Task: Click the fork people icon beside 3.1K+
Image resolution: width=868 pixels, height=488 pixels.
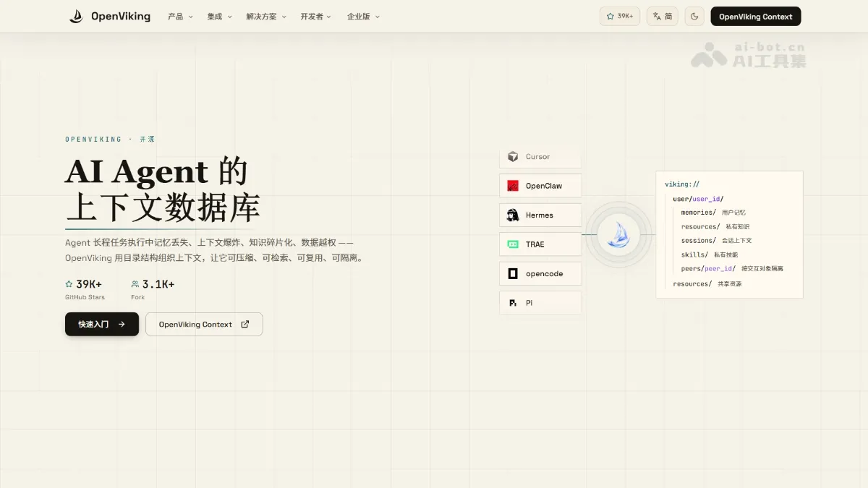Action: 135,284
